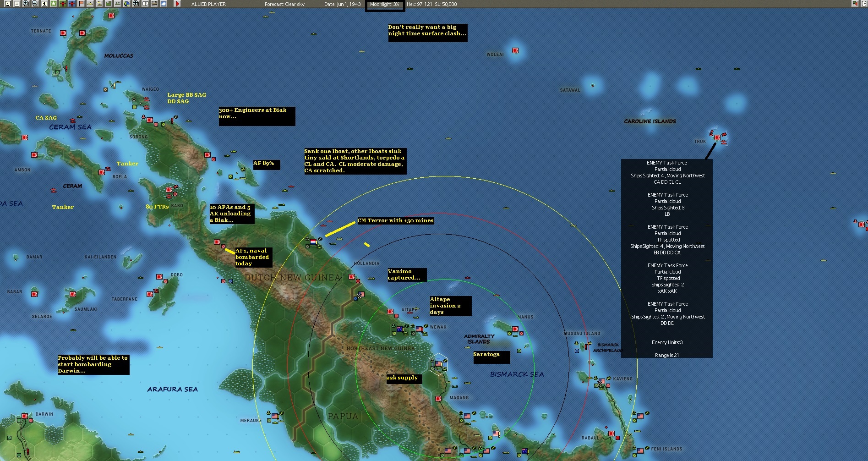Click the 'Forecast: Clear sky' status text
This screenshot has height=461, width=868.
point(284,4)
